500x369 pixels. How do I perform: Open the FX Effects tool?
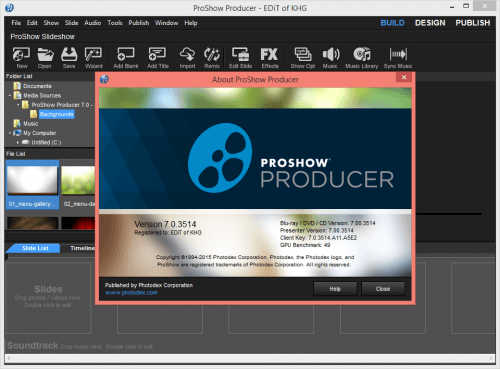pyautogui.click(x=270, y=58)
